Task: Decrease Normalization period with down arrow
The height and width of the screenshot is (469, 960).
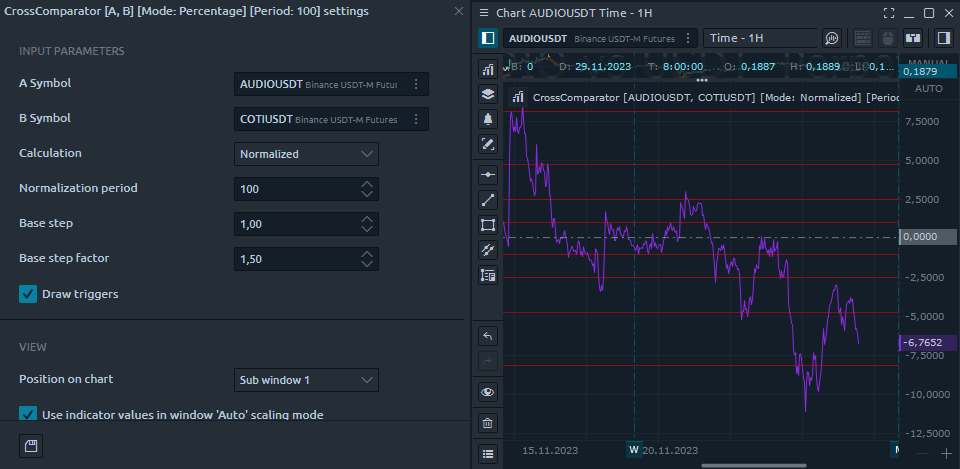Action: (367, 194)
